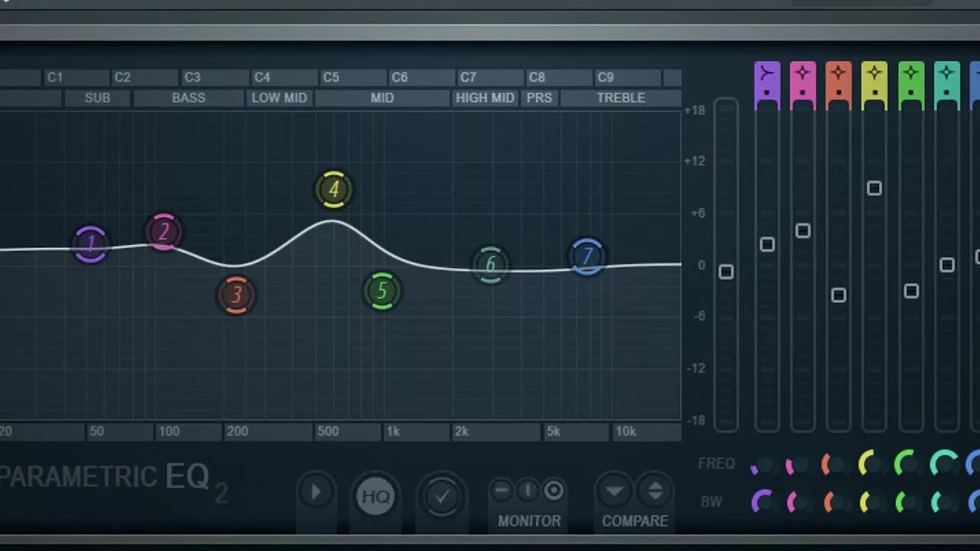The height and width of the screenshot is (551, 980).
Task: Click the Compare up-down swap button
Action: point(655,491)
